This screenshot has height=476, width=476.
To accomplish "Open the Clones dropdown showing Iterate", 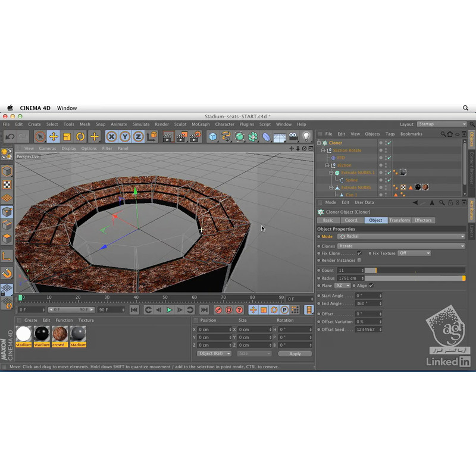I will (401, 246).
